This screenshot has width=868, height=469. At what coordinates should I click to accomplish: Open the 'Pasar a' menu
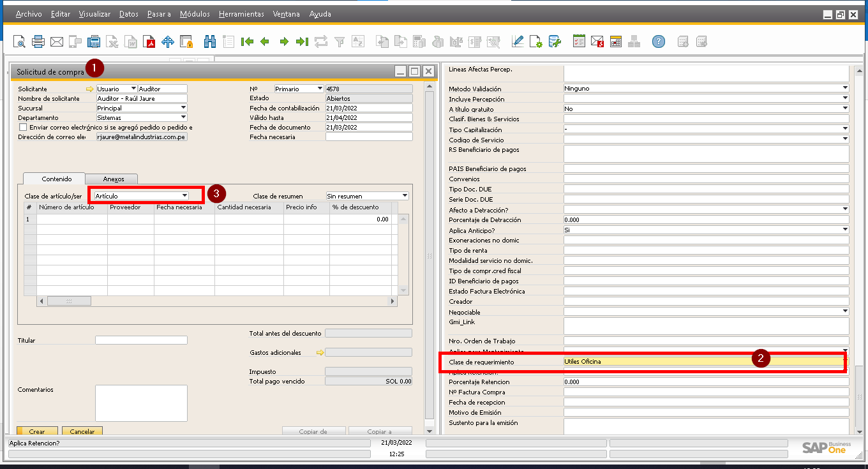159,14
